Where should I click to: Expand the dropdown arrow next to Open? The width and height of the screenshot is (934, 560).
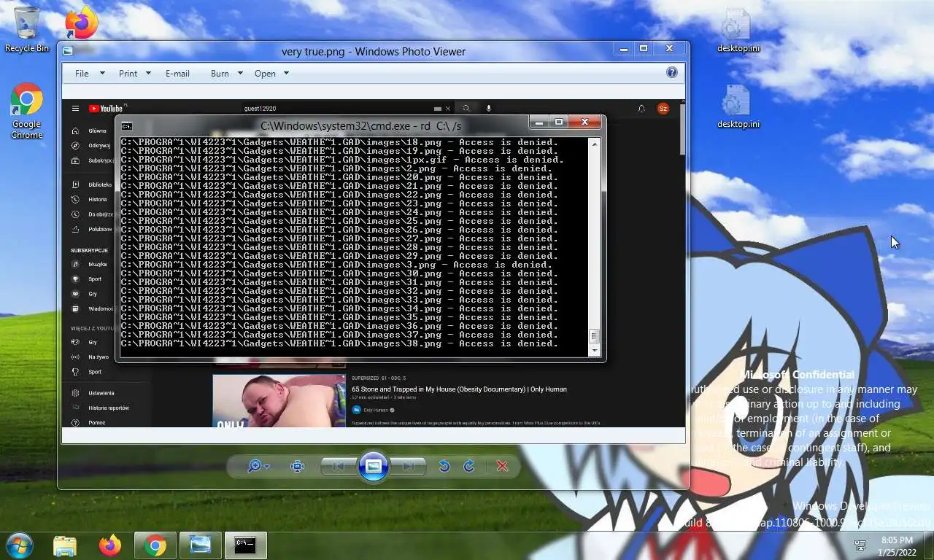(x=286, y=73)
